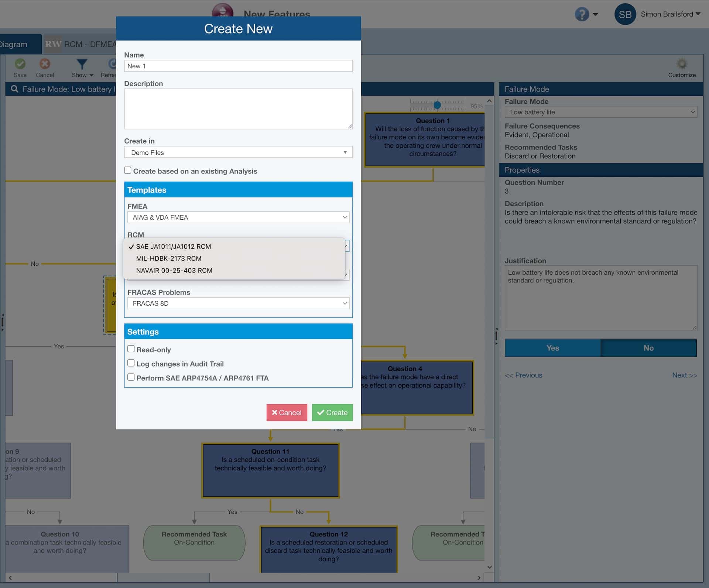Adjust the 95% zoom slider
The width and height of the screenshot is (709, 588).
438,104
